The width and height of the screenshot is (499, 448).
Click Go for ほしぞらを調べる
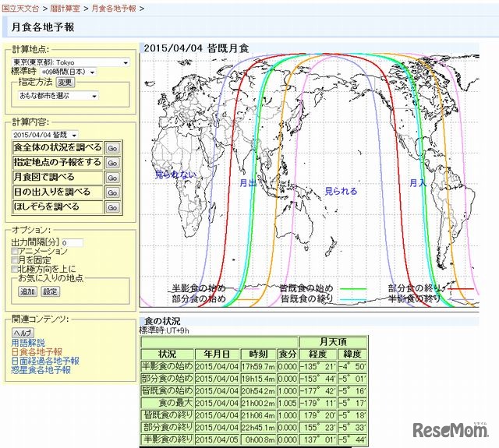112,207
